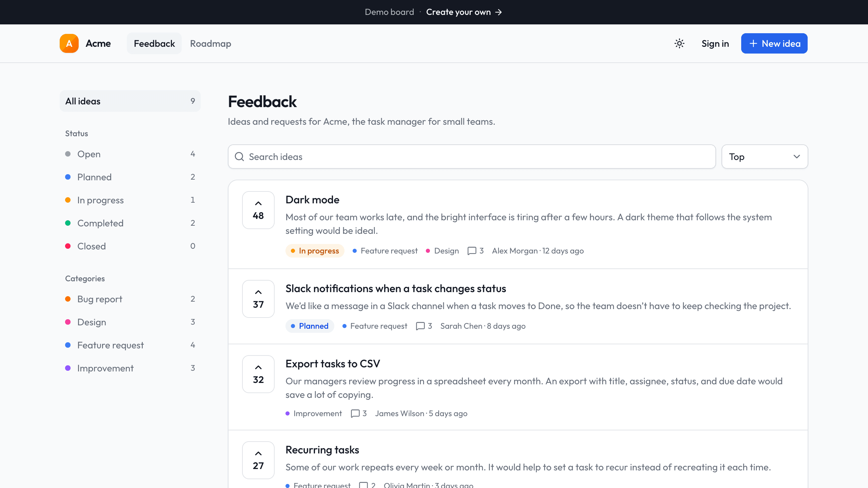The width and height of the screenshot is (868, 488).
Task: Click Sign in
Action: pyautogui.click(x=715, y=43)
